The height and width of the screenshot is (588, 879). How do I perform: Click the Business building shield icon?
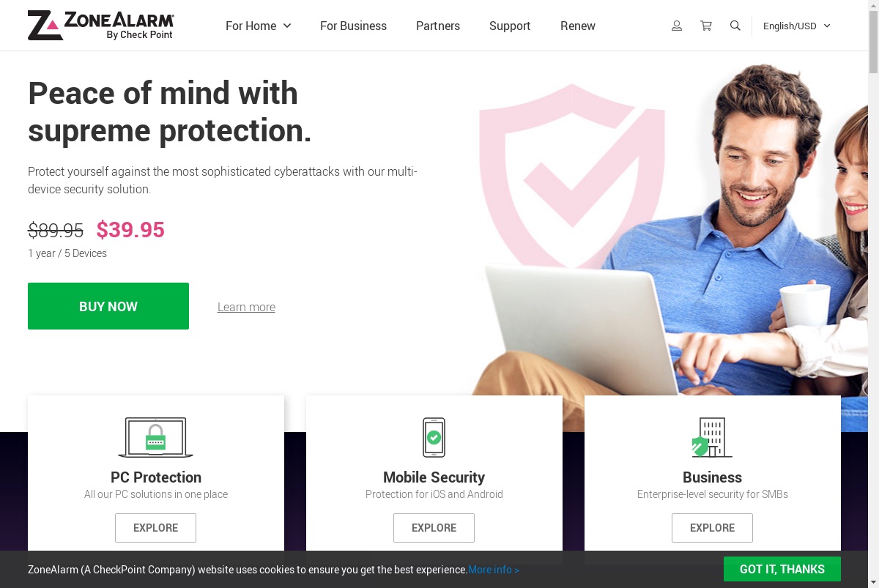[712, 438]
